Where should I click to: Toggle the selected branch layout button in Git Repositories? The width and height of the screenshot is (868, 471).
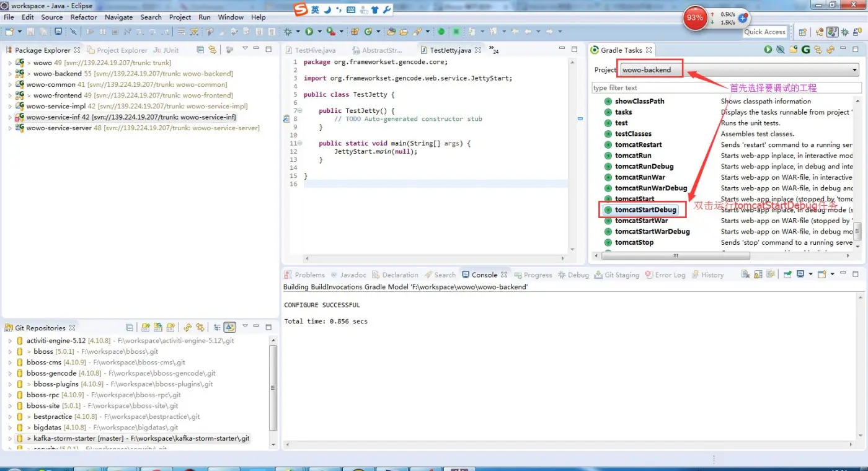pos(230,327)
